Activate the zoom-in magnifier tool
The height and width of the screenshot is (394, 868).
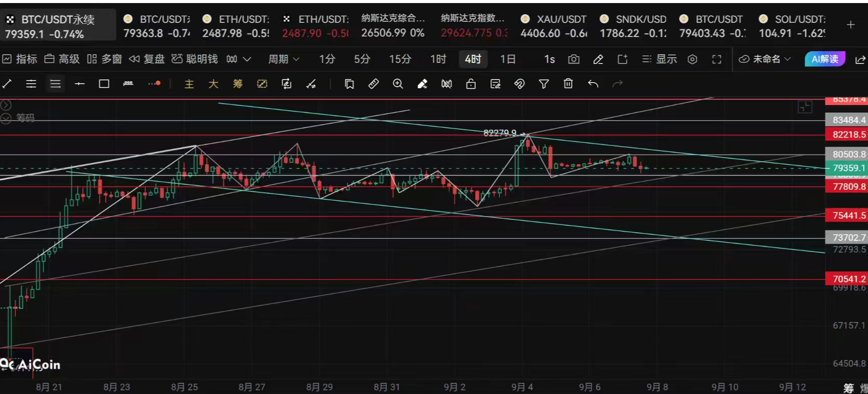[x=398, y=84]
